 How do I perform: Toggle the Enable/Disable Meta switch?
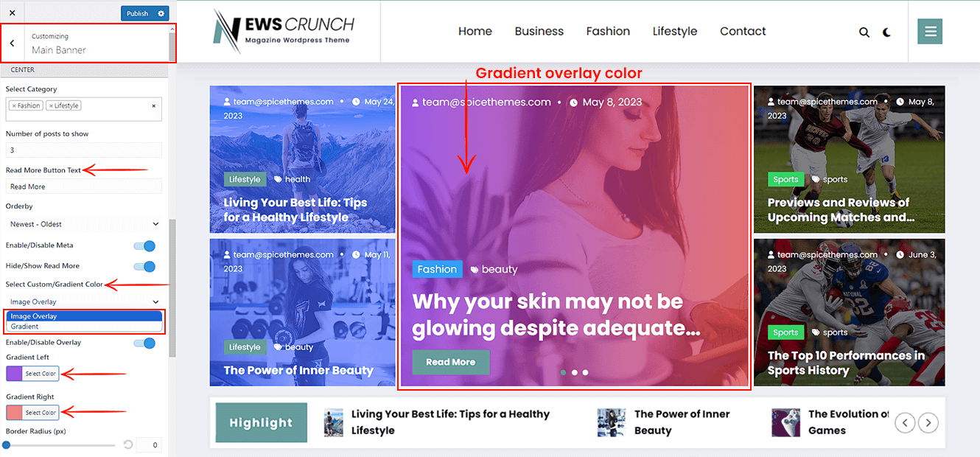144,245
